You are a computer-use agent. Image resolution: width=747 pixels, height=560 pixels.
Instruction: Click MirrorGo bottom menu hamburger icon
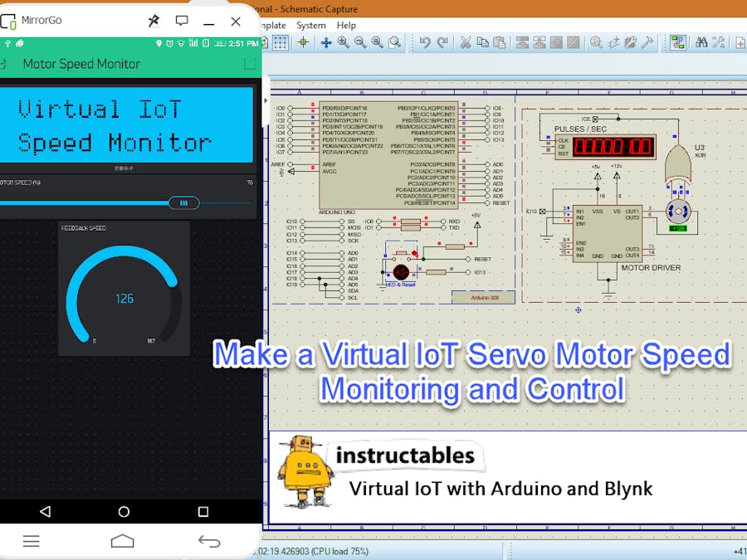(x=32, y=541)
